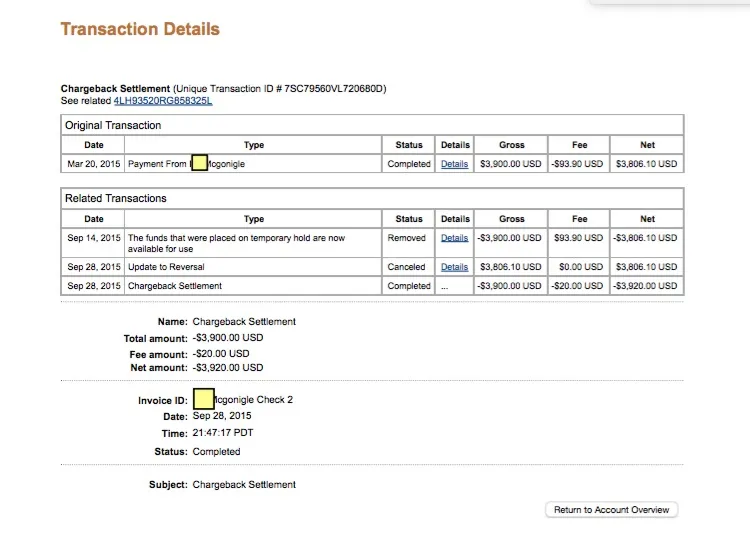The height and width of the screenshot is (556, 750).
Task: Click the $0.00 USD fee cell
Action: coord(581,267)
